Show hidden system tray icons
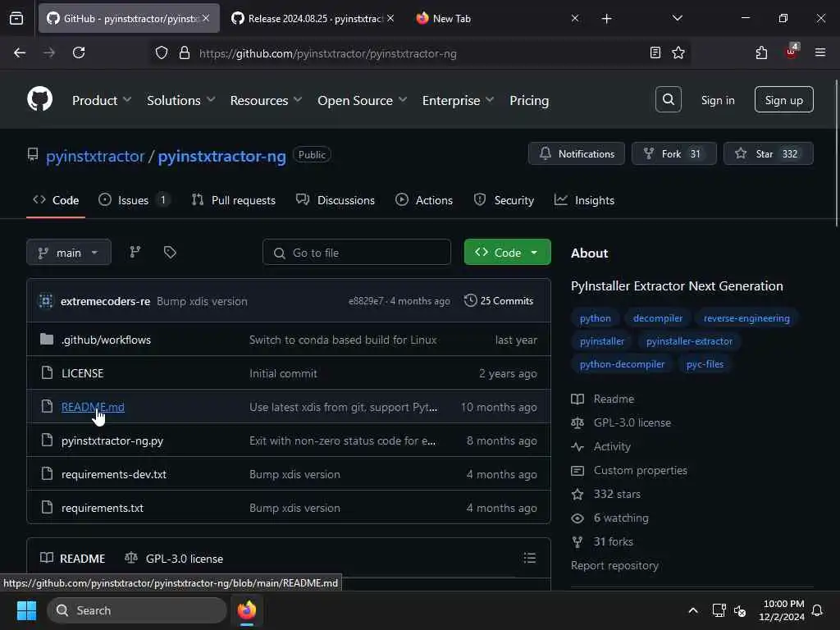Screen dimensions: 840x630 click(692, 610)
